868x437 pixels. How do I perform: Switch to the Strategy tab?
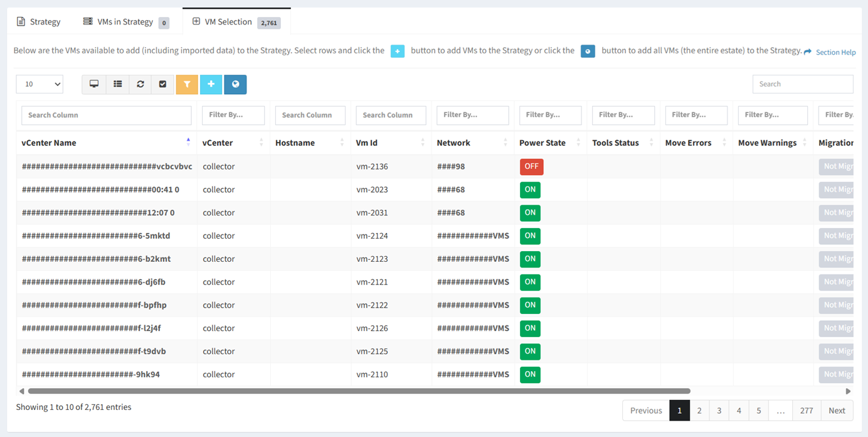pyautogui.click(x=39, y=21)
